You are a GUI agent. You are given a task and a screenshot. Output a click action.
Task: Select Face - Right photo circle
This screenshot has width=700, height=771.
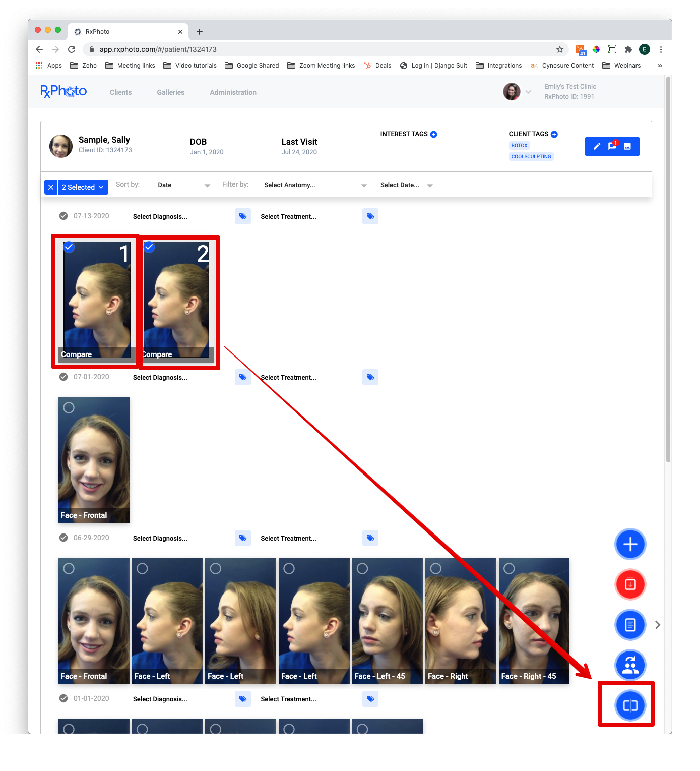click(436, 568)
